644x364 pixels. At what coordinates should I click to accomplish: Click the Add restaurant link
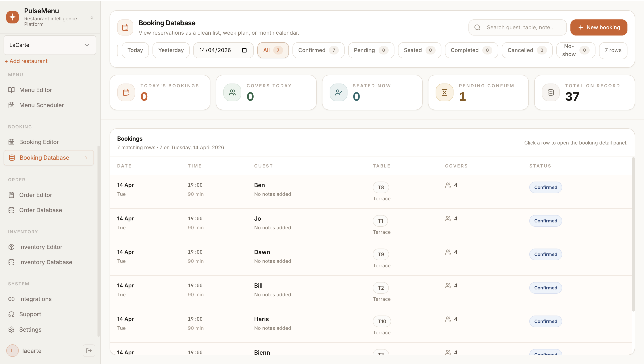tap(26, 61)
